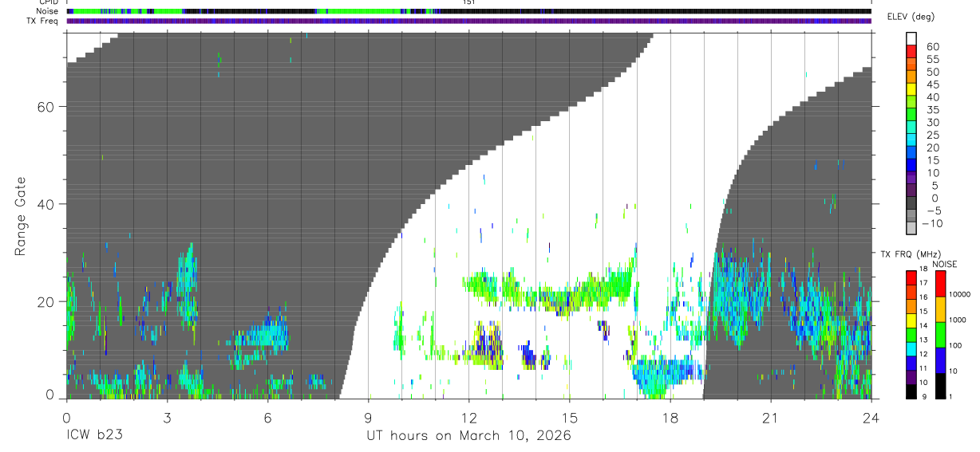
Task: Click the '45' value in the ELEV legend
Action: click(932, 85)
